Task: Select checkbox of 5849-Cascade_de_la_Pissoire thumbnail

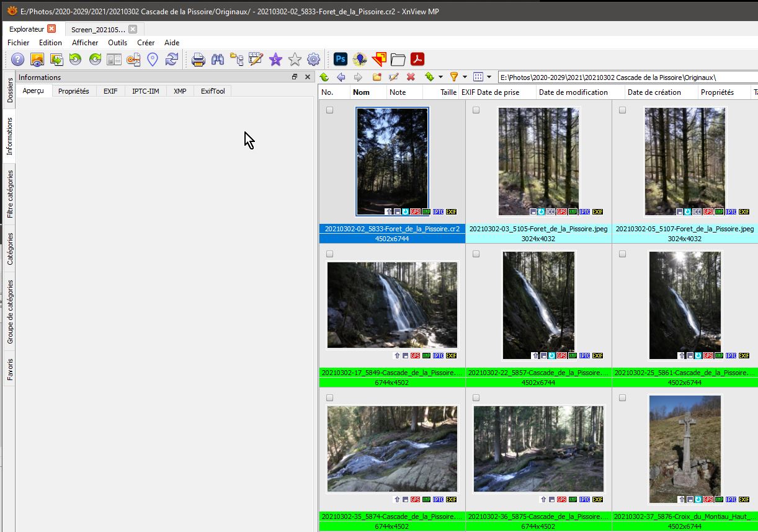Action: [x=330, y=254]
